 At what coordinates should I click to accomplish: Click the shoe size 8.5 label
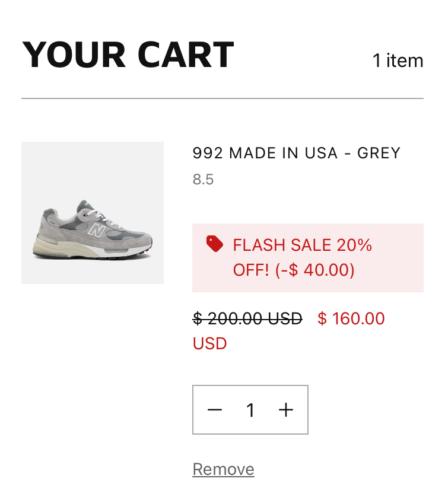(203, 179)
